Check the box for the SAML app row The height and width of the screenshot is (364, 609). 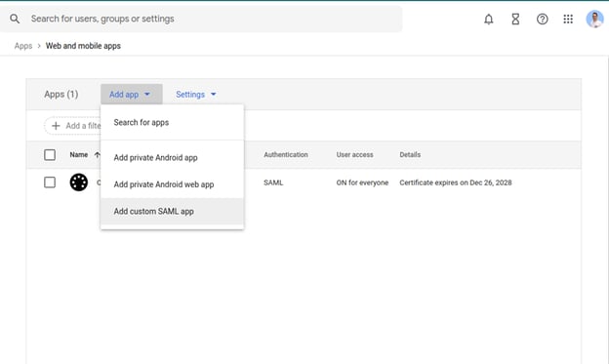point(50,182)
